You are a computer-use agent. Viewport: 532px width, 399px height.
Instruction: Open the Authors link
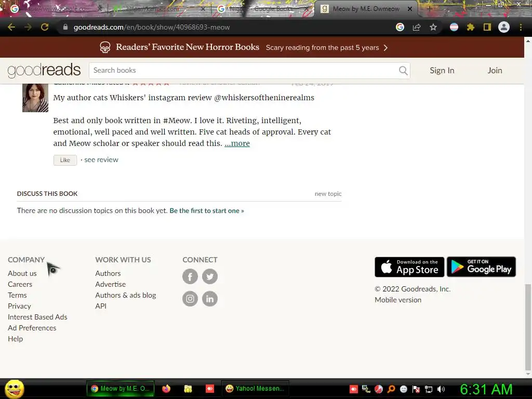[108, 273]
